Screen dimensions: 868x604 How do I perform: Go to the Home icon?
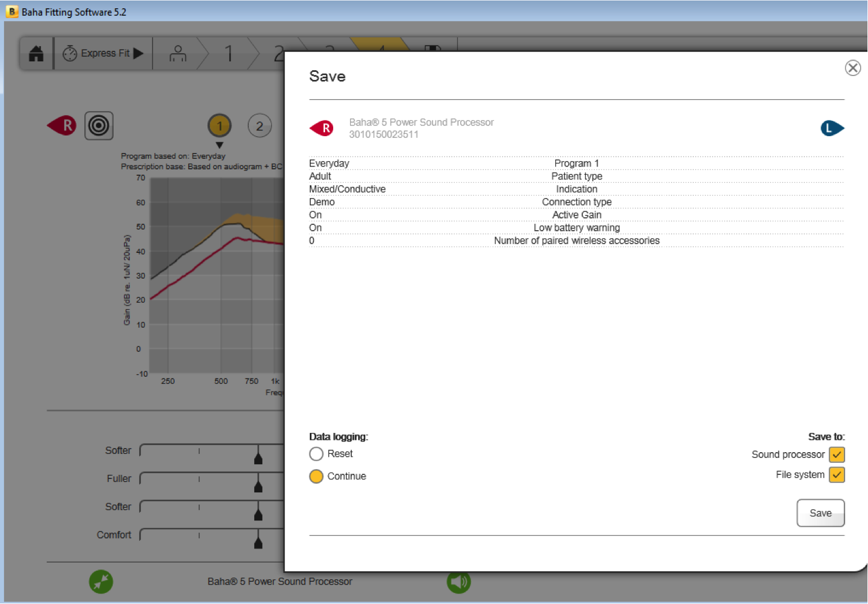[x=36, y=54]
